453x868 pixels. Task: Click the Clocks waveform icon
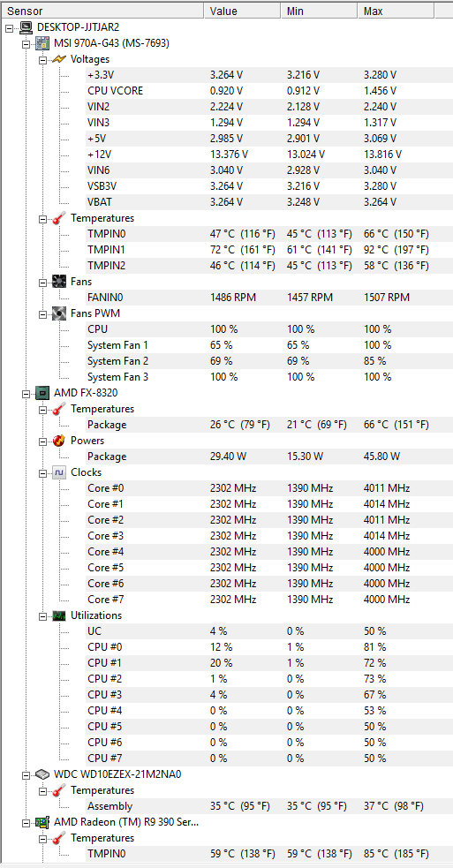click(x=59, y=472)
